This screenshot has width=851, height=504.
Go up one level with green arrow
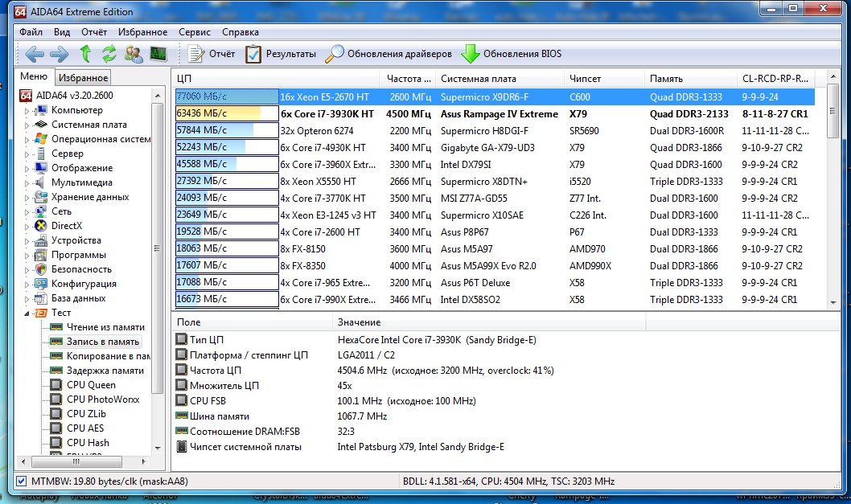pos(85,54)
